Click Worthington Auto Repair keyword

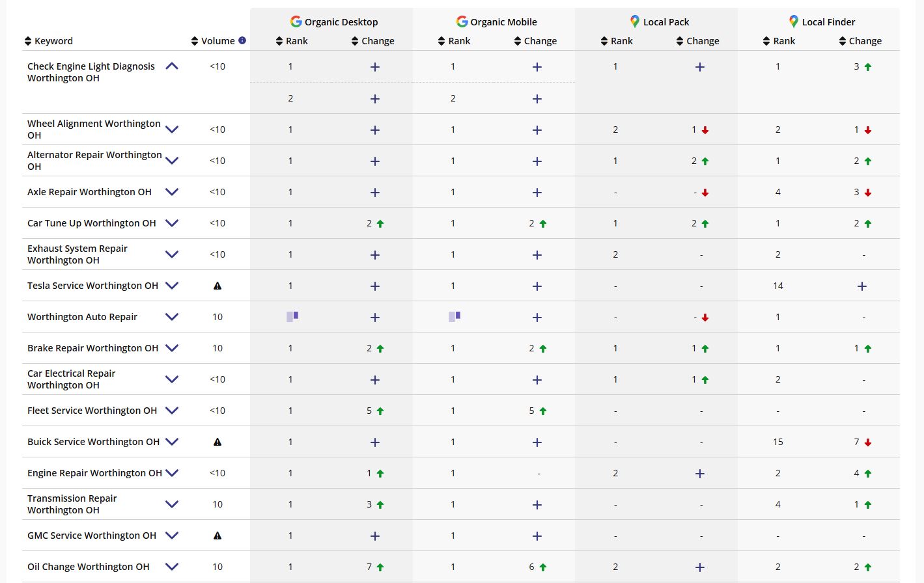[82, 317]
